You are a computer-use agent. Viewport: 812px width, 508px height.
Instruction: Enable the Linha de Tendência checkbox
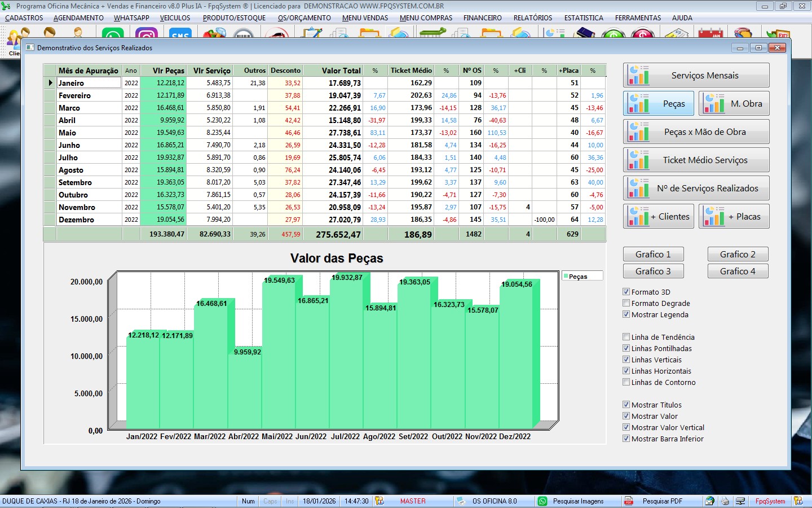coord(626,337)
